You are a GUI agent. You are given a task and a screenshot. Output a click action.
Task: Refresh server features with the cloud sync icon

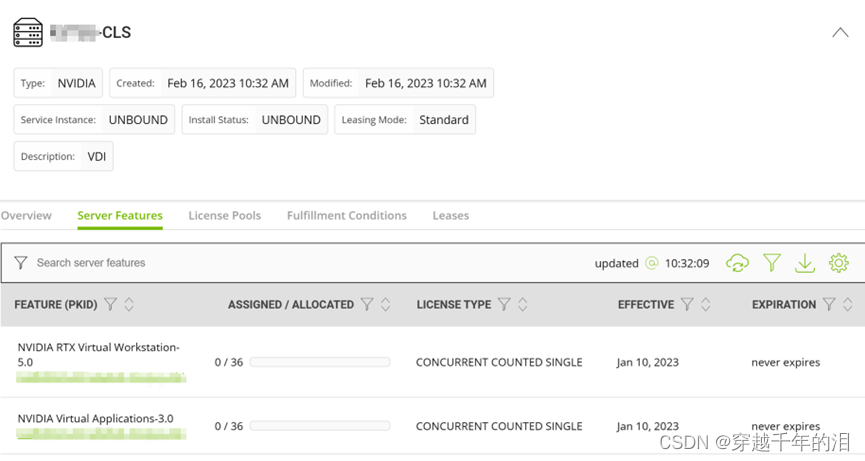[737, 263]
